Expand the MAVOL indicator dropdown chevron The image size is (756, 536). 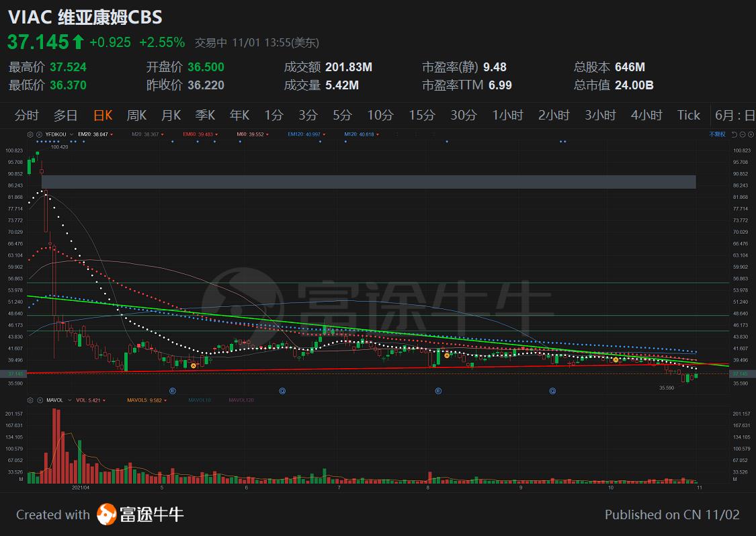click(69, 400)
